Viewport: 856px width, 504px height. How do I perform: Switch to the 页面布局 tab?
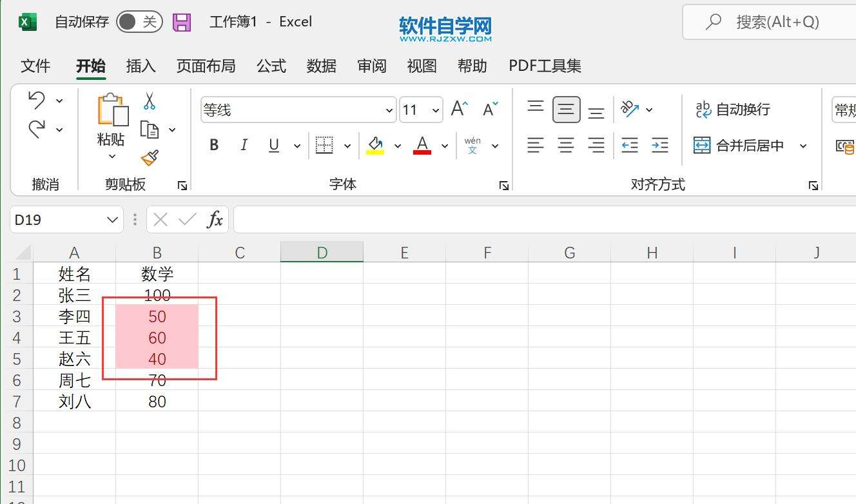click(x=206, y=66)
